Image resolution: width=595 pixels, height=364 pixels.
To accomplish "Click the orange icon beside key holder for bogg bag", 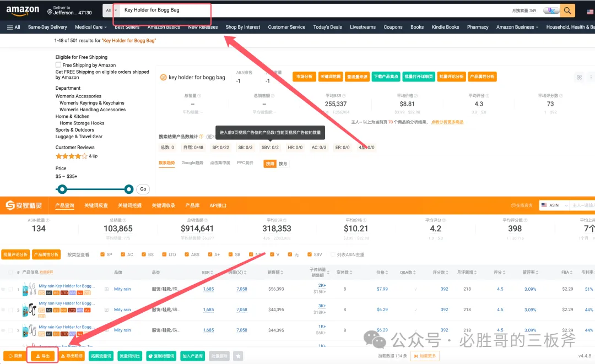I will click(163, 77).
